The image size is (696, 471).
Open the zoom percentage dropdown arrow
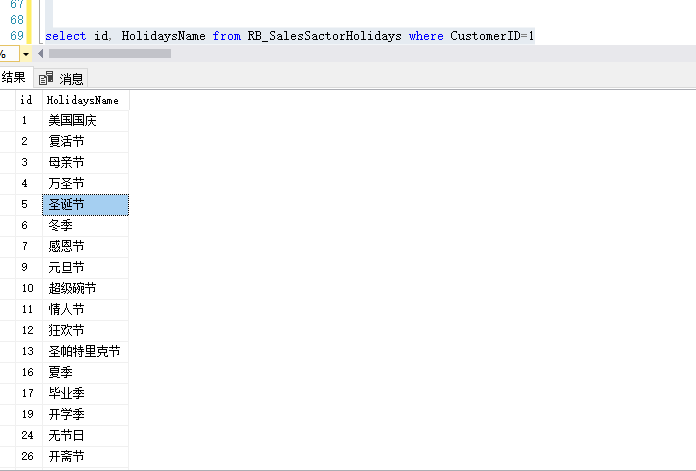26,54
